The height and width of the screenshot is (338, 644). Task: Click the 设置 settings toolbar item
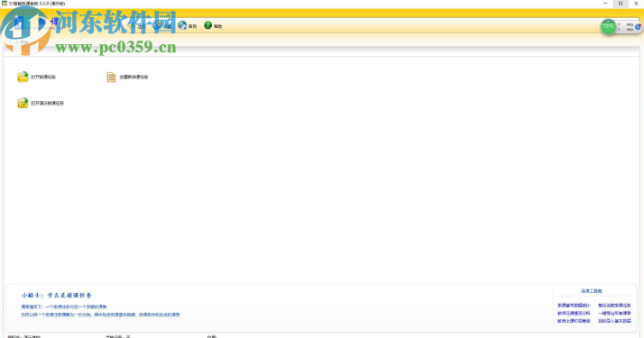164,26
